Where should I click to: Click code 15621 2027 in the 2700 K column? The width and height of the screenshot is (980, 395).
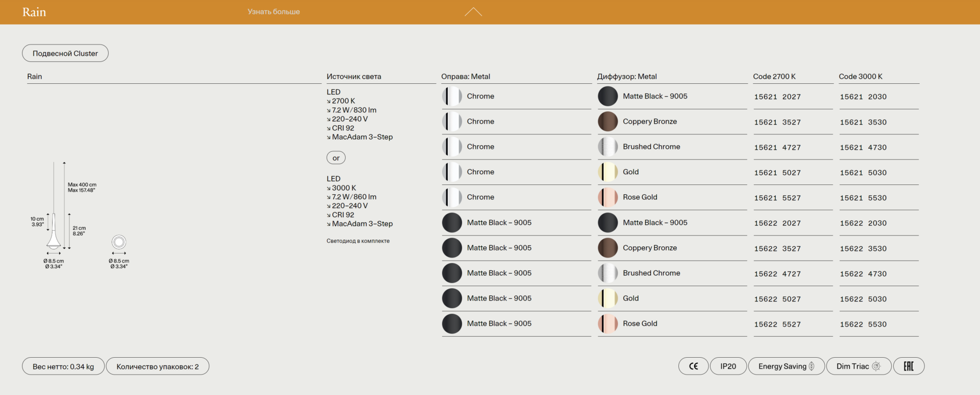[777, 97]
